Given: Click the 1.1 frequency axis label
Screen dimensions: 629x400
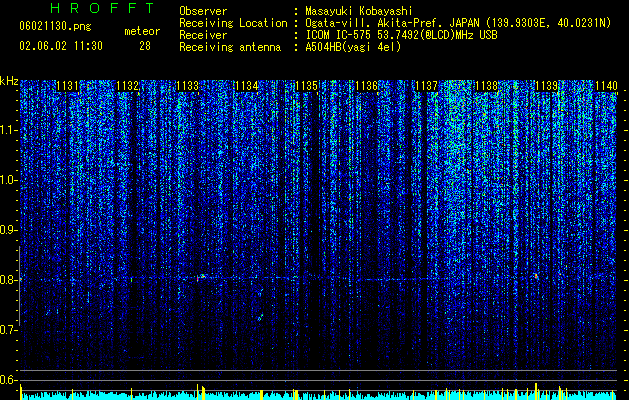Looking at the screenshot, I should [7, 130].
